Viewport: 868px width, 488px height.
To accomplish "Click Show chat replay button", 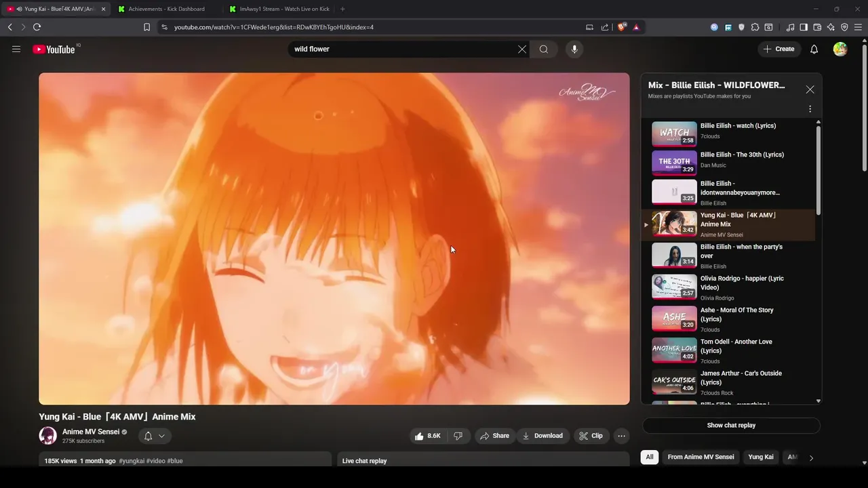I will (731, 425).
